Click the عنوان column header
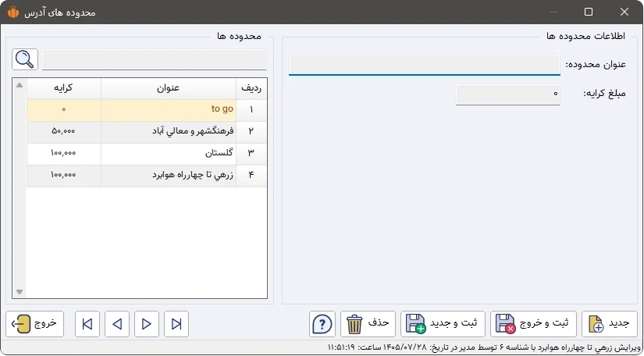 [169, 89]
